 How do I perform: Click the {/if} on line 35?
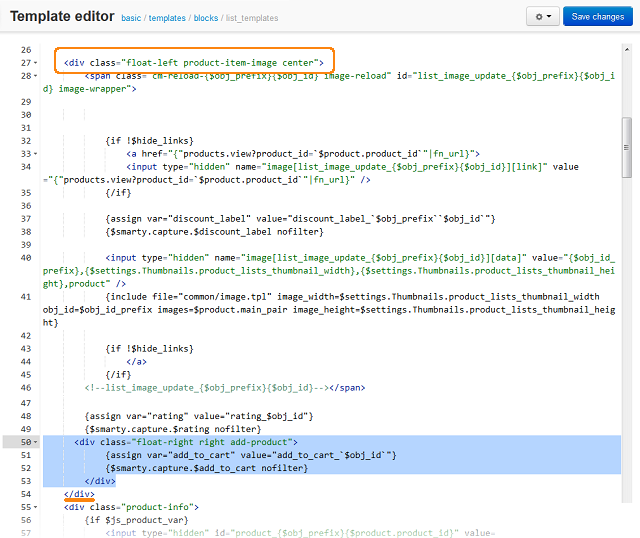[118, 193]
